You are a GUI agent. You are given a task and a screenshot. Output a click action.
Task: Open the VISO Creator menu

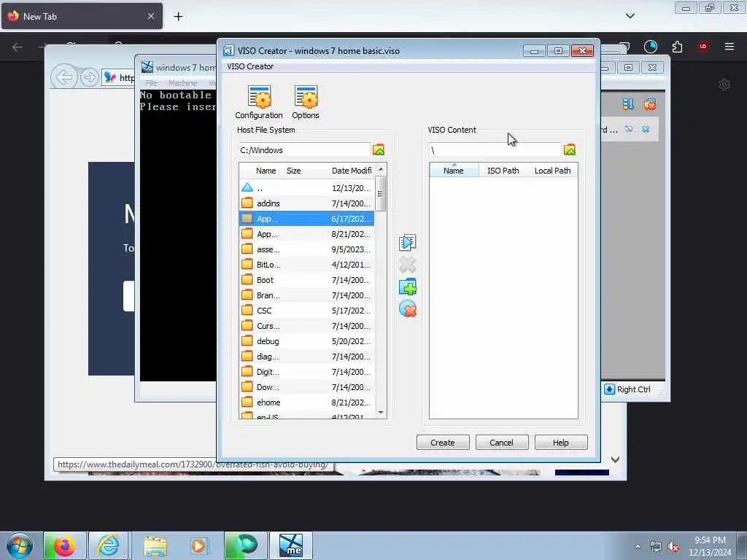click(250, 66)
